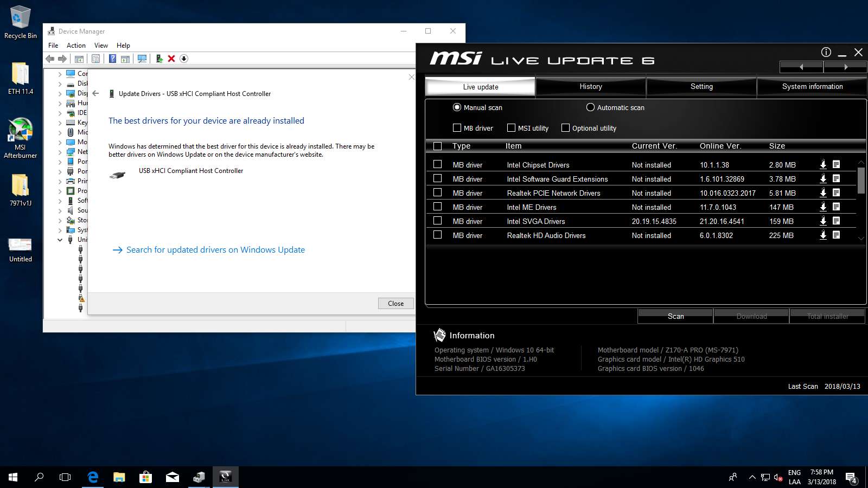Expand the Keyboards node in the device tree
868x488 pixels.
click(x=60, y=123)
